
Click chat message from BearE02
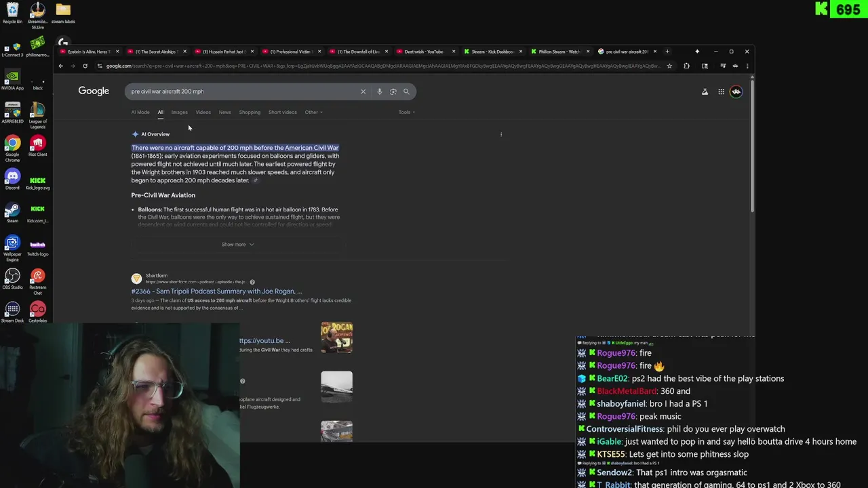[681, 379]
